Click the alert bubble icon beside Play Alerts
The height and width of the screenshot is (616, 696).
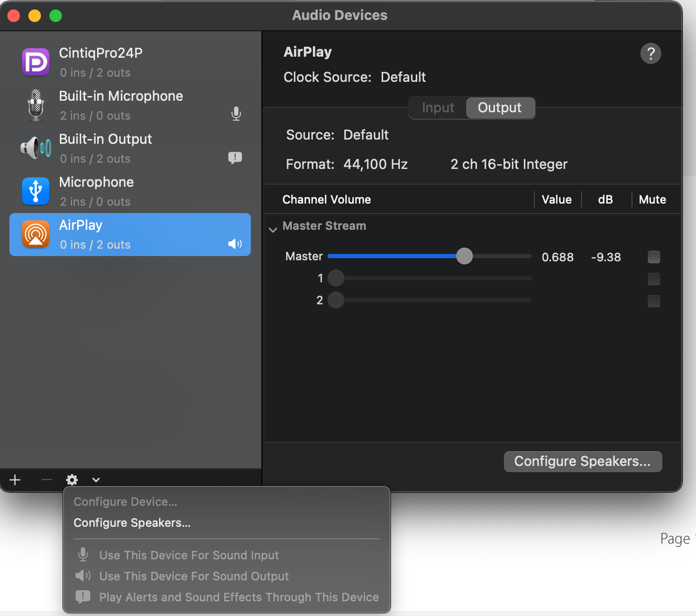click(83, 597)
